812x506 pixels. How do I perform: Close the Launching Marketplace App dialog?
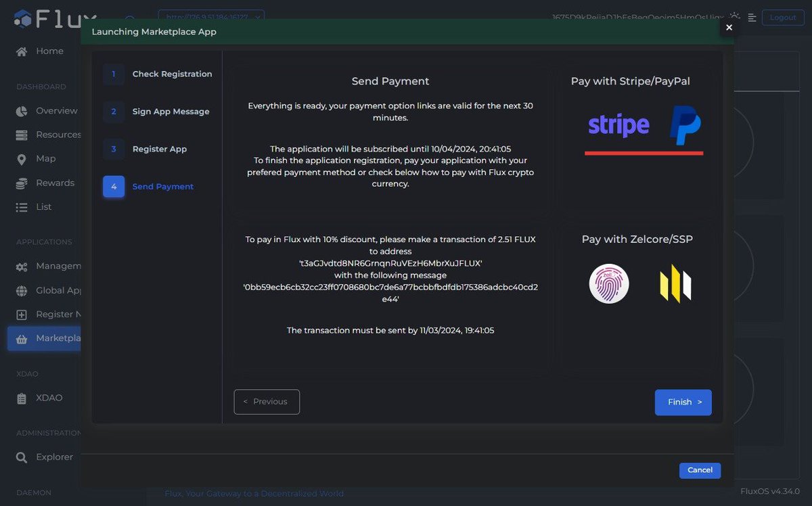click(729, 28)
